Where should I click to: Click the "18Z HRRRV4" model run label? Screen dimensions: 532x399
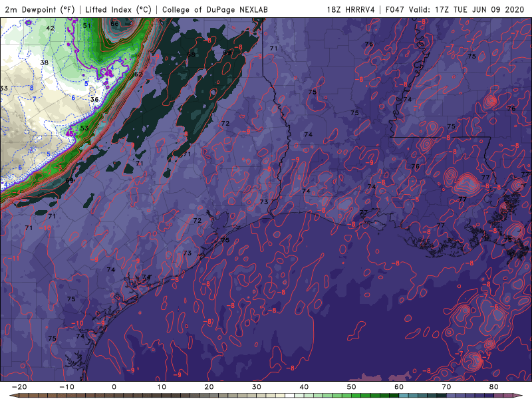(351, 9)
